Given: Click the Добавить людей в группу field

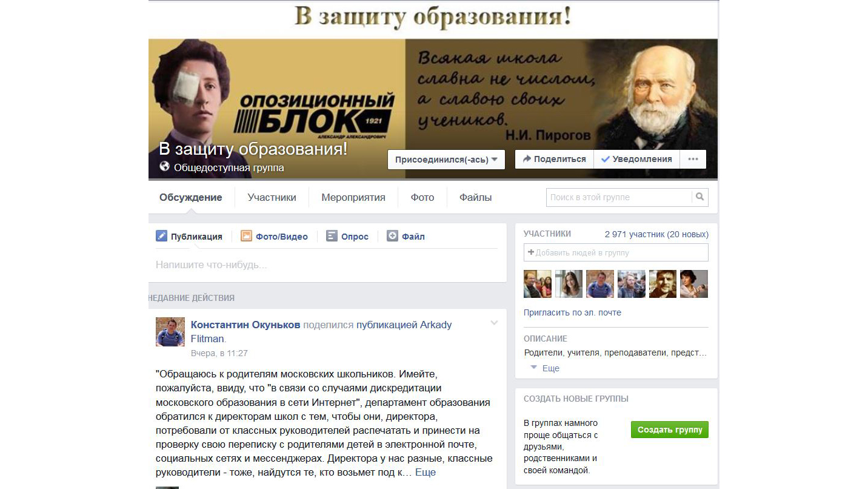Looking at the screenshot, I should (x=616, y=252).
